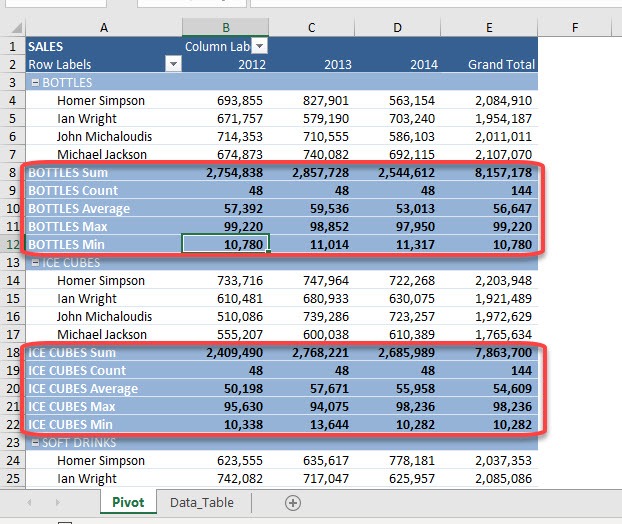This screenshot has height=524, width=622.
Task: Click cell with value 13,644
Action: 311,424
